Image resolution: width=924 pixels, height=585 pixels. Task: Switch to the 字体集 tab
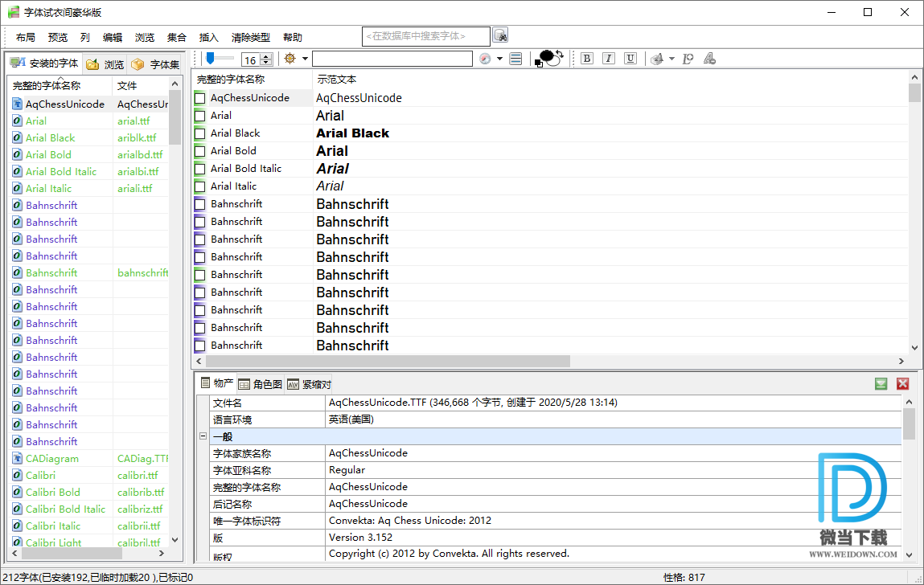tap(155, 64)
